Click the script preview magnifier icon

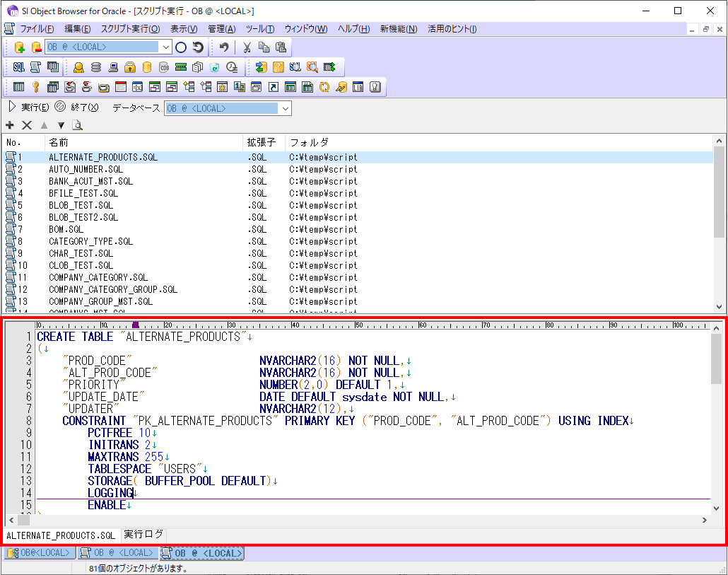click(x=77, y=125)
